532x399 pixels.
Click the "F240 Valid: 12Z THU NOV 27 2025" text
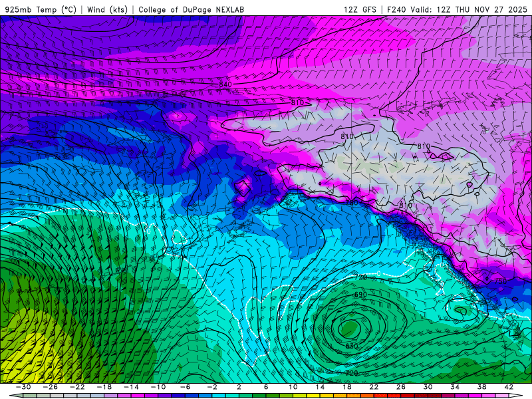[457, 9]
